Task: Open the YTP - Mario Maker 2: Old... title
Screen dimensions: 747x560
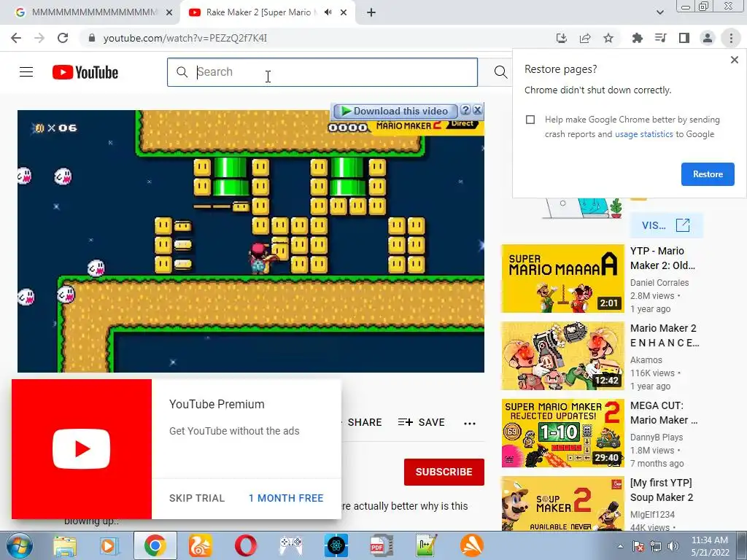Action: (x=662, y=258)
